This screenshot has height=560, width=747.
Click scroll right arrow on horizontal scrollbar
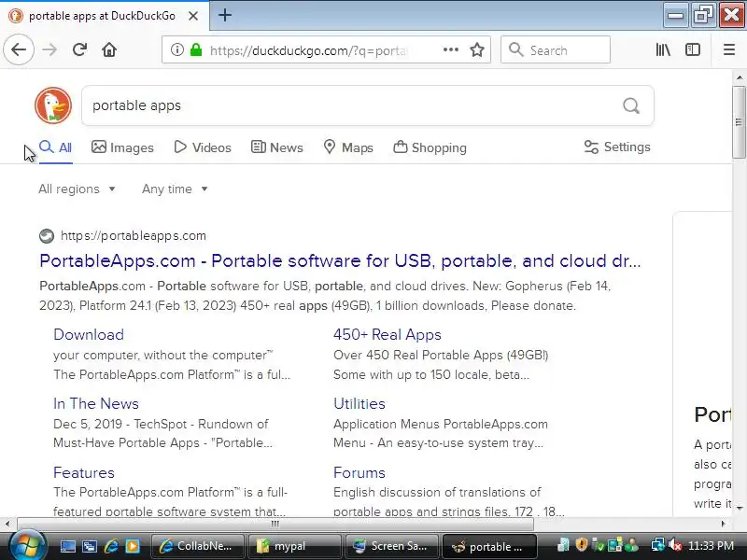click(x=723, y=524)
